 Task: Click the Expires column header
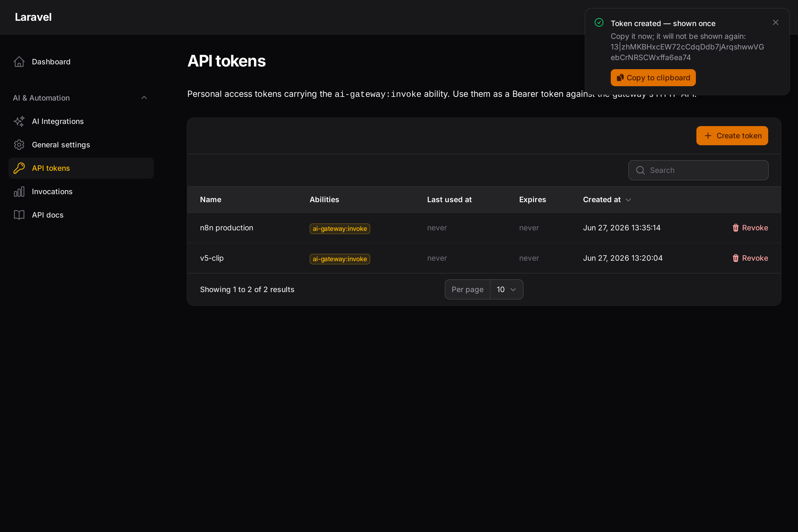tap(533, 199)
